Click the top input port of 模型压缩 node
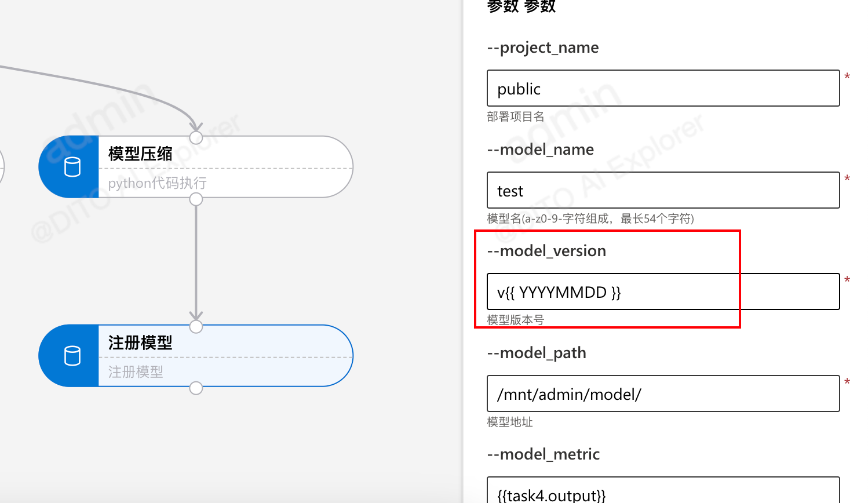868x503 pixels. point(196,138)
